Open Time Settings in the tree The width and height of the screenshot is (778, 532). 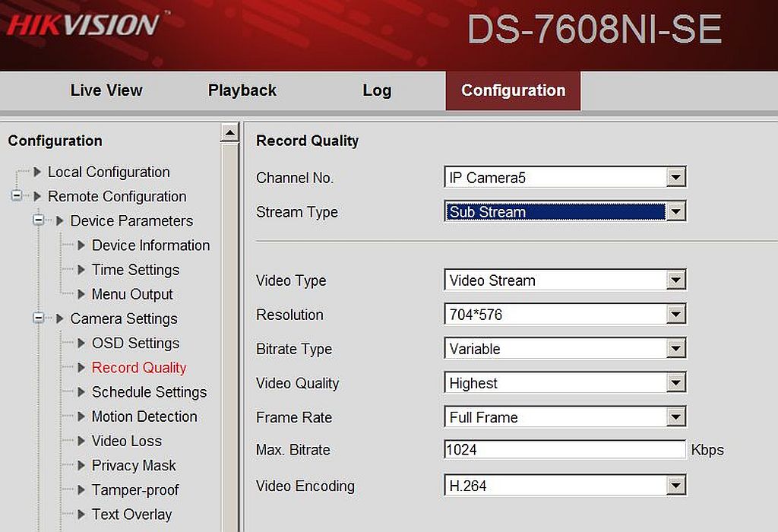coord(135,270)
